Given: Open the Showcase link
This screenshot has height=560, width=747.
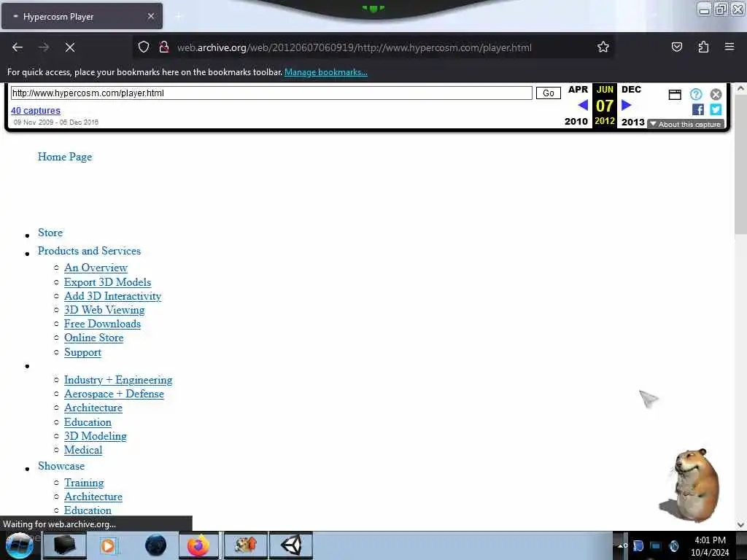Looking at the screenshot, I should (x=61, y=466).
